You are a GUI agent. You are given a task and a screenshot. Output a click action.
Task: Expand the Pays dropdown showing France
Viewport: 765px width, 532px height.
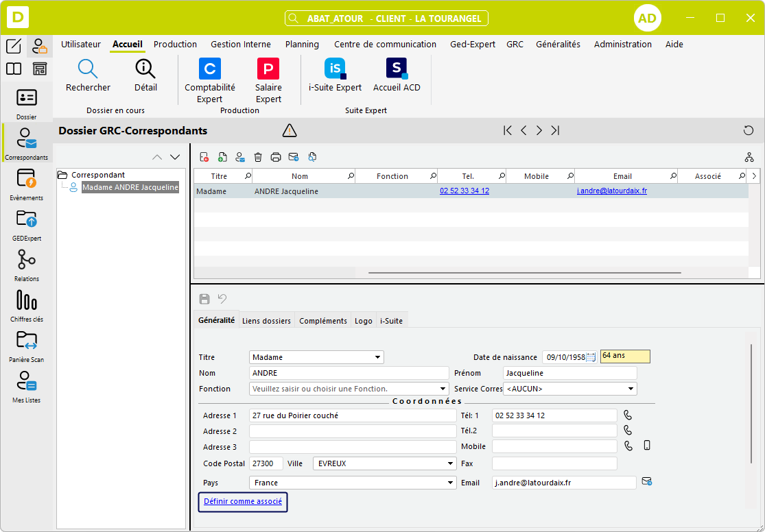coord(449,483)
